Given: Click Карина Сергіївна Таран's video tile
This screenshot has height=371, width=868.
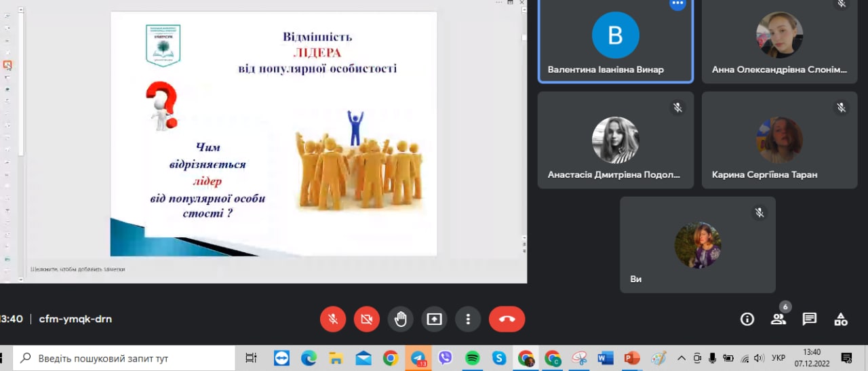Looking at the screenshot, I should click(x=779, y=140).
